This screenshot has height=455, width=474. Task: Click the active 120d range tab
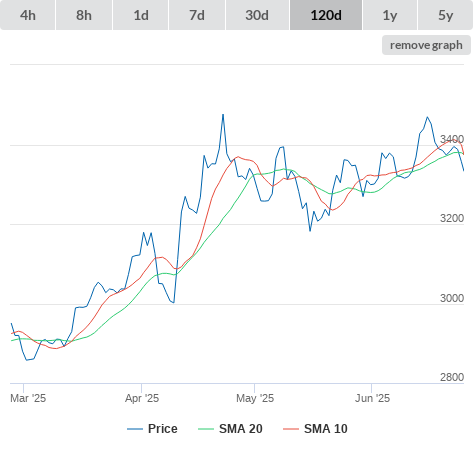tap(326, 15)
